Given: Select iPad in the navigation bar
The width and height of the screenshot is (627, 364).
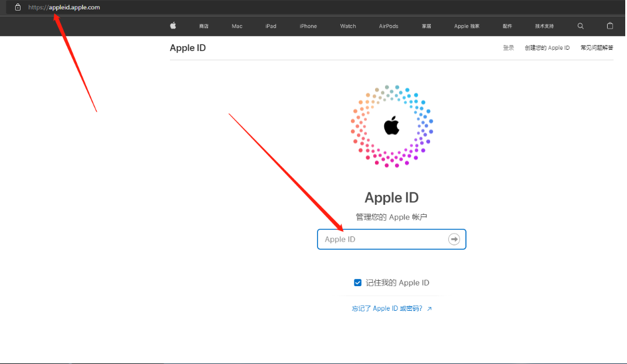Looking at the screenshot, I should pyautogui.click(x=271, y=26).
